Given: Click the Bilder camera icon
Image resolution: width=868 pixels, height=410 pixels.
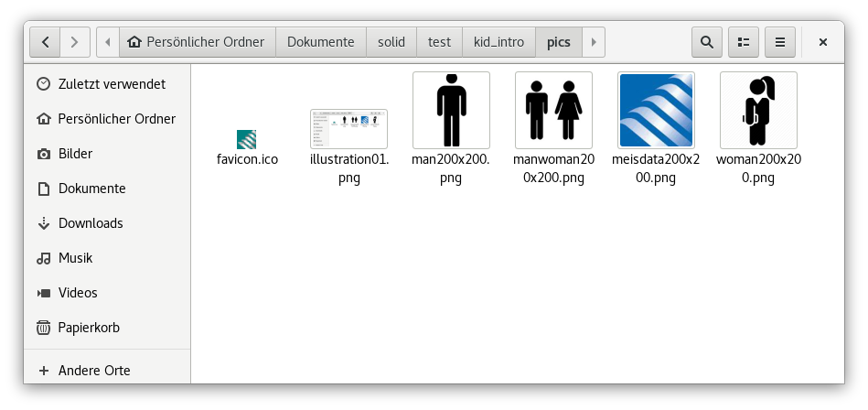Looking at the screenshot, I should pos(43,154).
